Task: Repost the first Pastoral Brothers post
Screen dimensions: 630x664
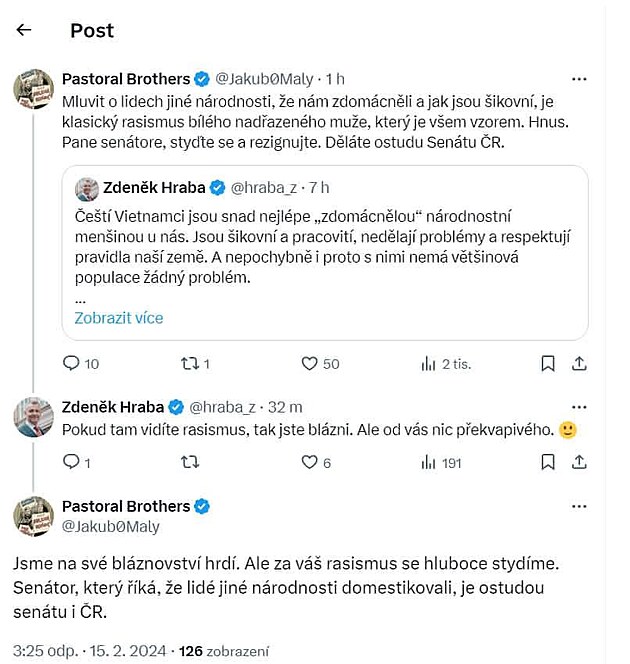Action: 189,364
